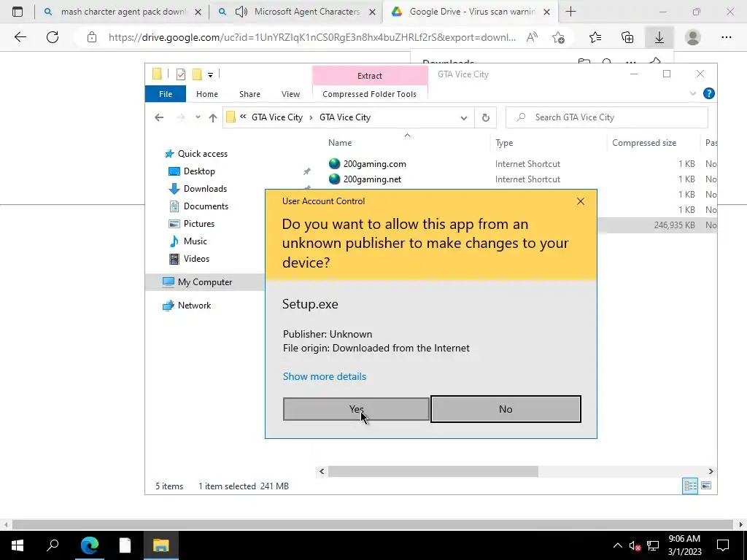Switch to details view layout icon

pos(690,486)
